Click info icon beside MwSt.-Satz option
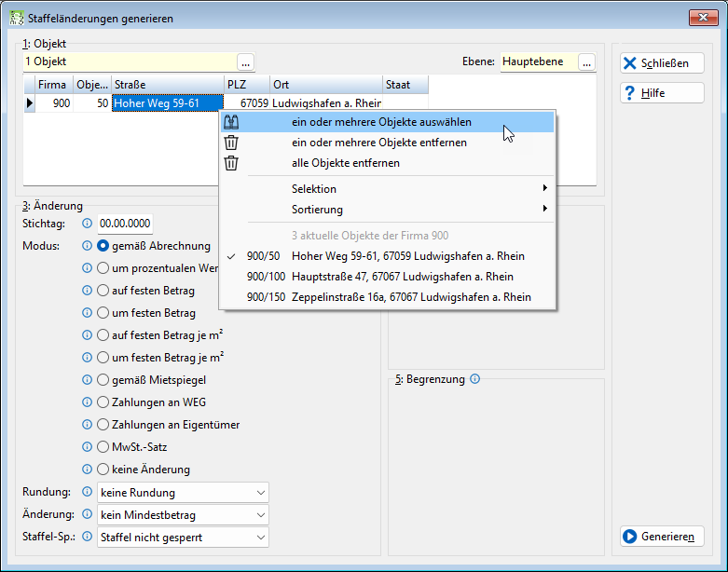 click(87, 447)
